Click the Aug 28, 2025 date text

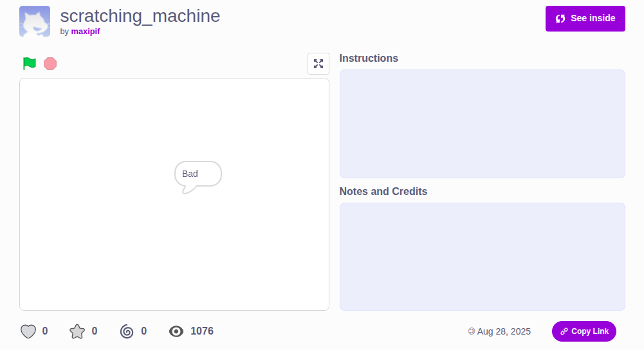point(504,331)
